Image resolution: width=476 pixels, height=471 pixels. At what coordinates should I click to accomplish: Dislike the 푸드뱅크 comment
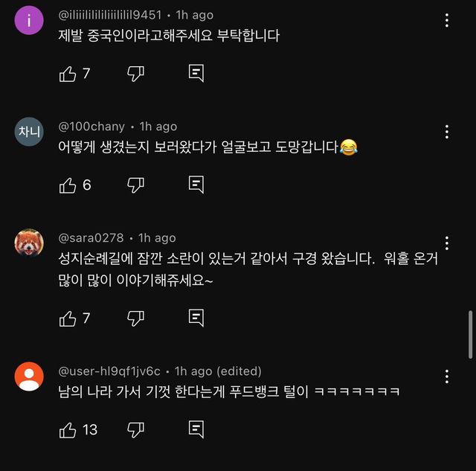click(x=135, y=430)
